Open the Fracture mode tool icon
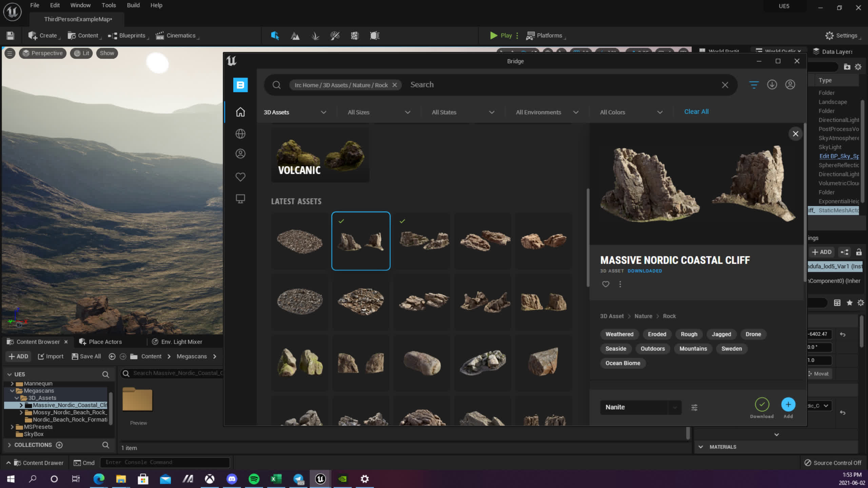The height and width of the screenshot is (488, 868). 355,35
